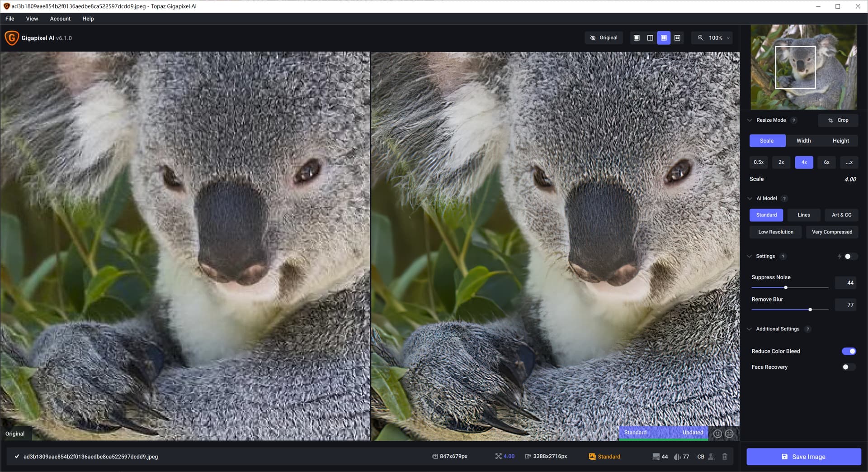
Task: Open the File menu
Action: coord(10,19)
